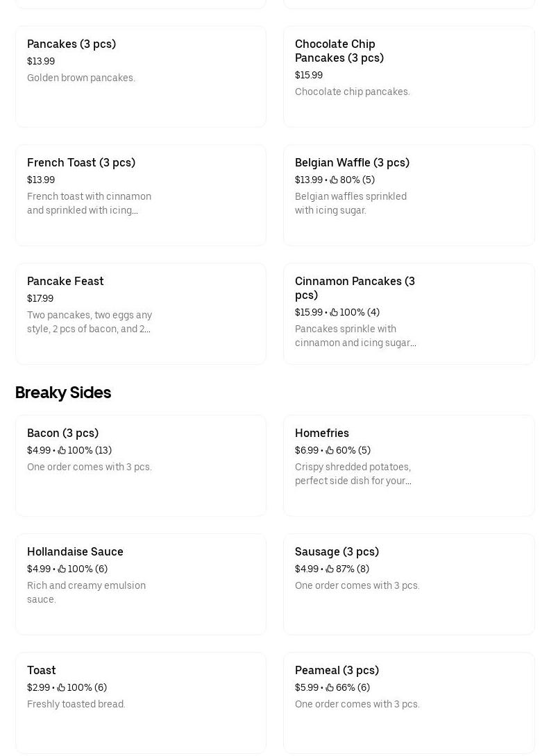Select the Cinnamon Pancakes (3 pcs) card

click(x=409, y=313)
